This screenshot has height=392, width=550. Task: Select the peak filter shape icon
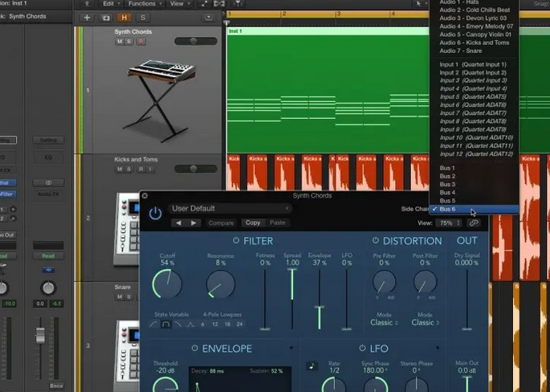[x=190, y=325]
